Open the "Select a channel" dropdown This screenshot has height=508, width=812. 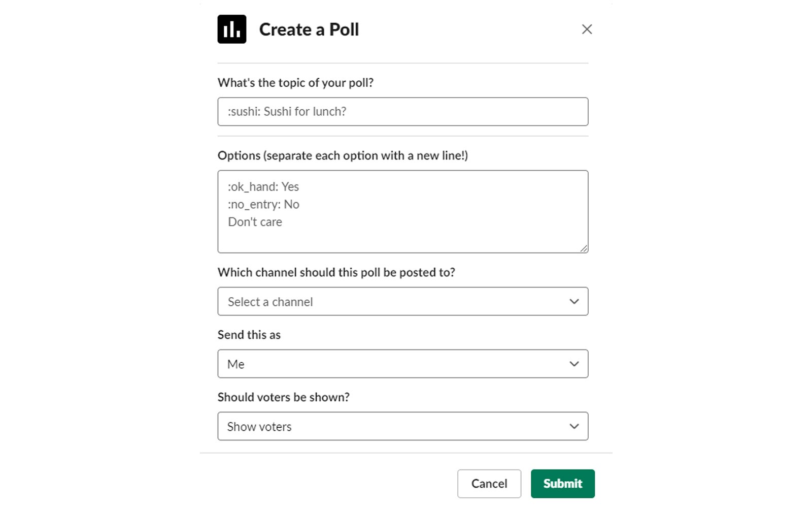pyautogui.click(x=402, y=301)
